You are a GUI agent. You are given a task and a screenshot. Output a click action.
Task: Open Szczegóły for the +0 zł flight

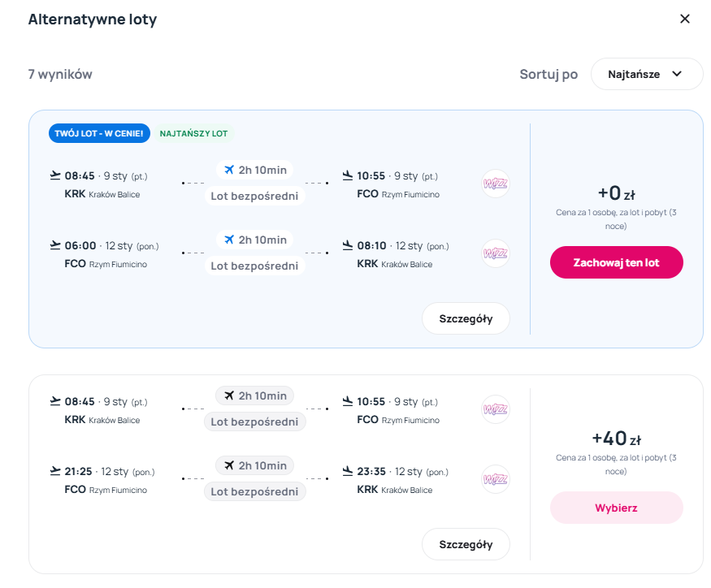tap(466, 318)
